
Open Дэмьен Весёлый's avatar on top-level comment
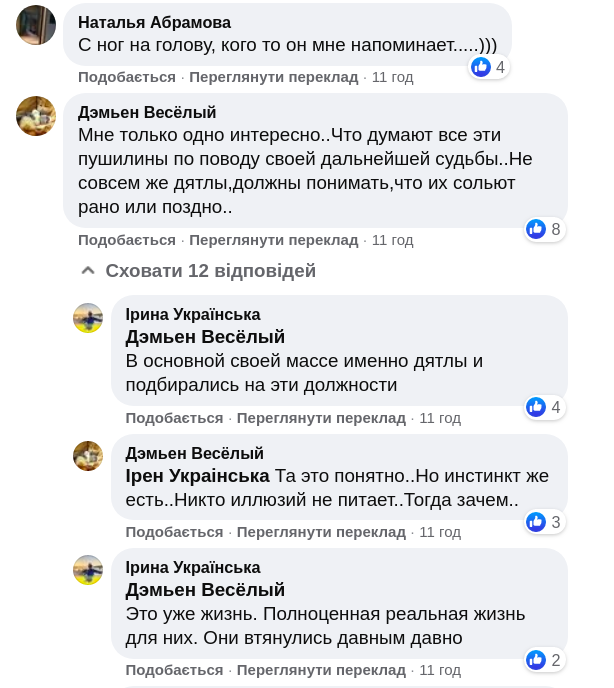(36, 116)
